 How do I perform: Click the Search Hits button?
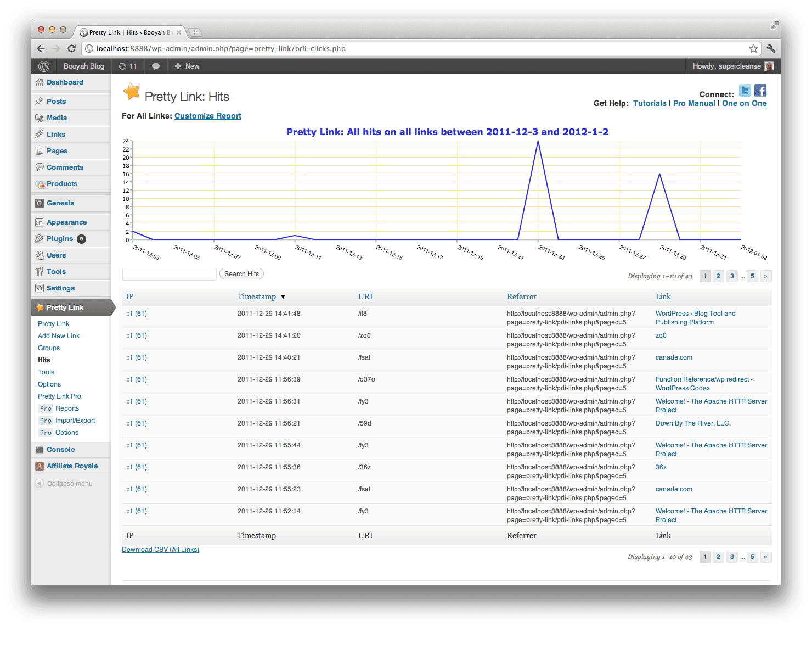(x=241, y=274)
